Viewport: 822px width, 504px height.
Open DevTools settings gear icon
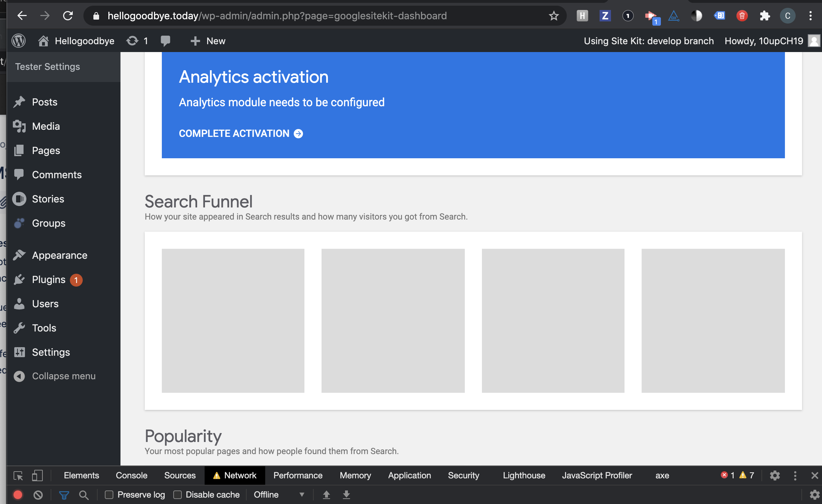pos(775,475)
